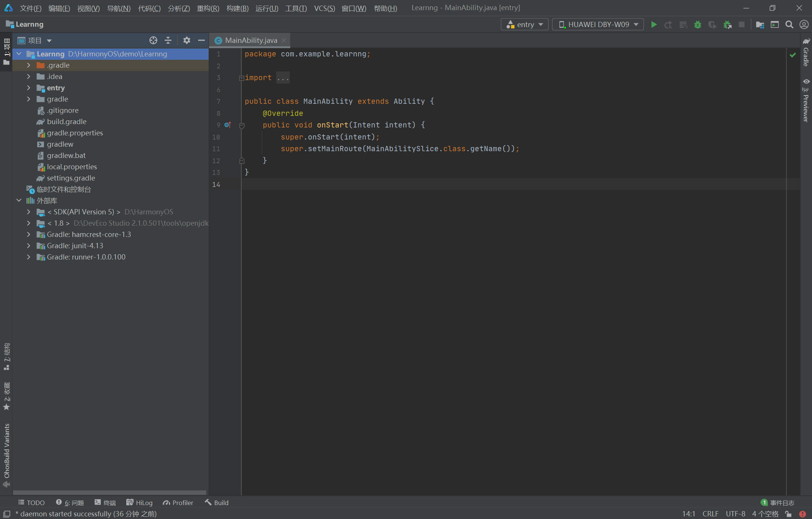This screenshot has height=519, width=812.
Task: Open the Build tool window
Action: (217, 502)
